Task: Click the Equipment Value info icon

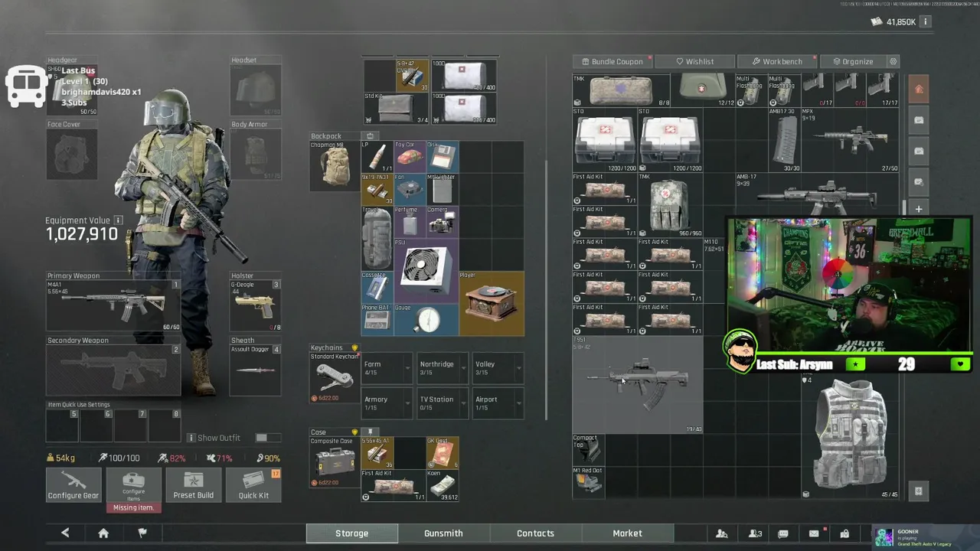Action: click(118, 220)
